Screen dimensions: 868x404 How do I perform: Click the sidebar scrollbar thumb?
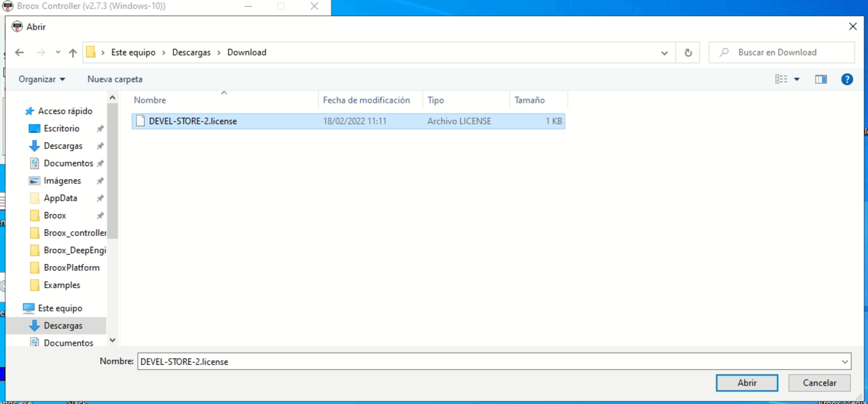[113, 171]
